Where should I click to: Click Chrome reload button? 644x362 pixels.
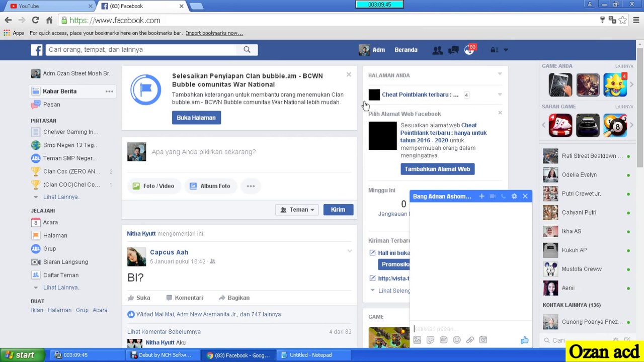tap(35, 20)
